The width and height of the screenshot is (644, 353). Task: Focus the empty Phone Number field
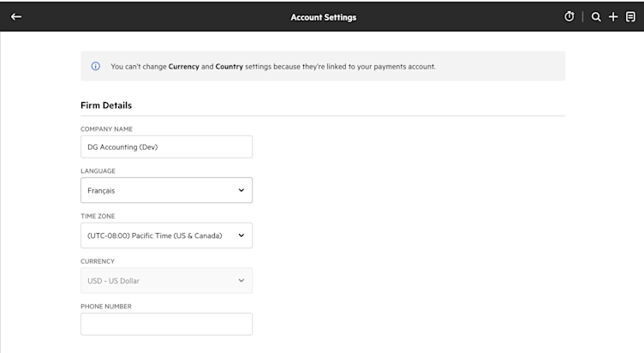coord(166,324)
